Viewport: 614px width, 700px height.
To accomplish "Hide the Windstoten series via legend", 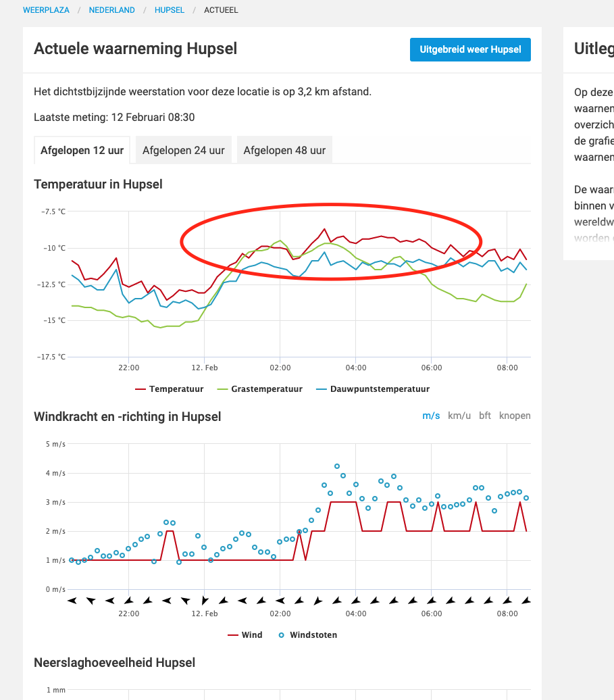I will (307, 635).
